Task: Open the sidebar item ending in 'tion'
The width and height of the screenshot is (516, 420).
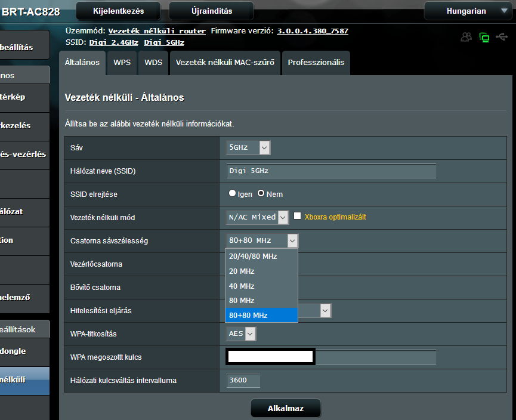Action: click(24, 241)
